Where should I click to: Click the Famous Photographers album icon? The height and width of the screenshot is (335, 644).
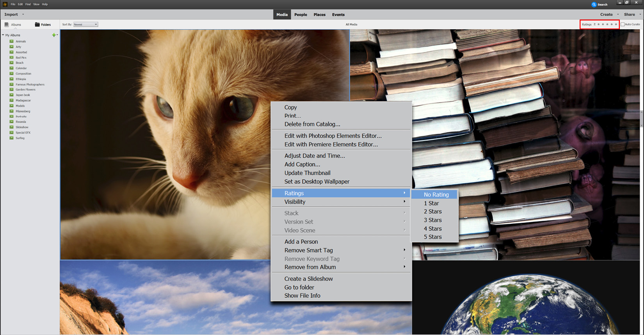point(12,84)
